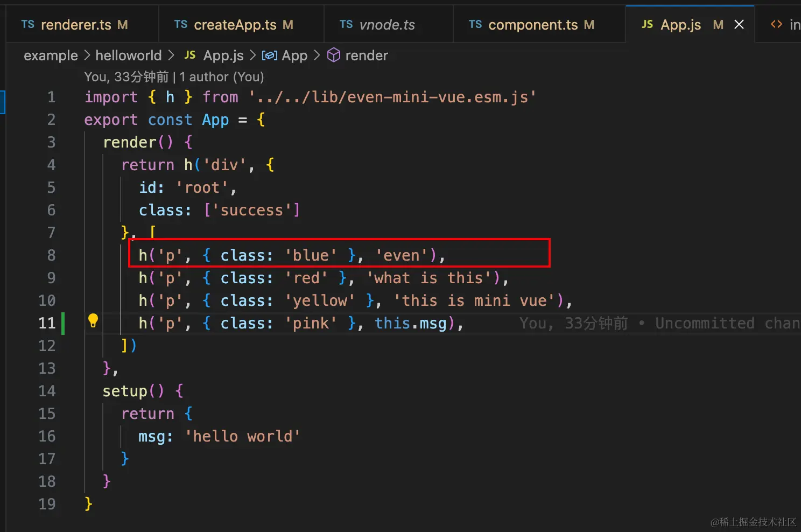Image resolution: width=801 pixels, height=532 pixels.
Task: Click the JS icon on App.js tab
Action: 648,25
